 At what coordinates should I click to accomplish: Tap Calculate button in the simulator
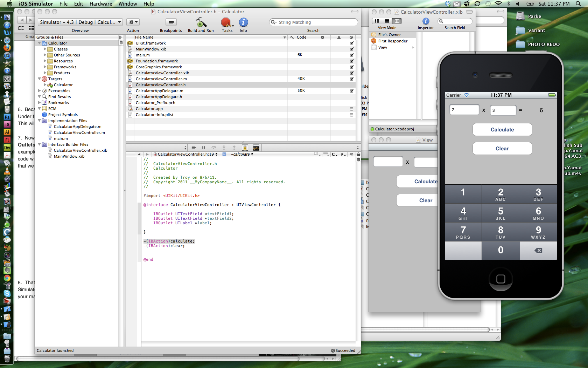(502, 130)
